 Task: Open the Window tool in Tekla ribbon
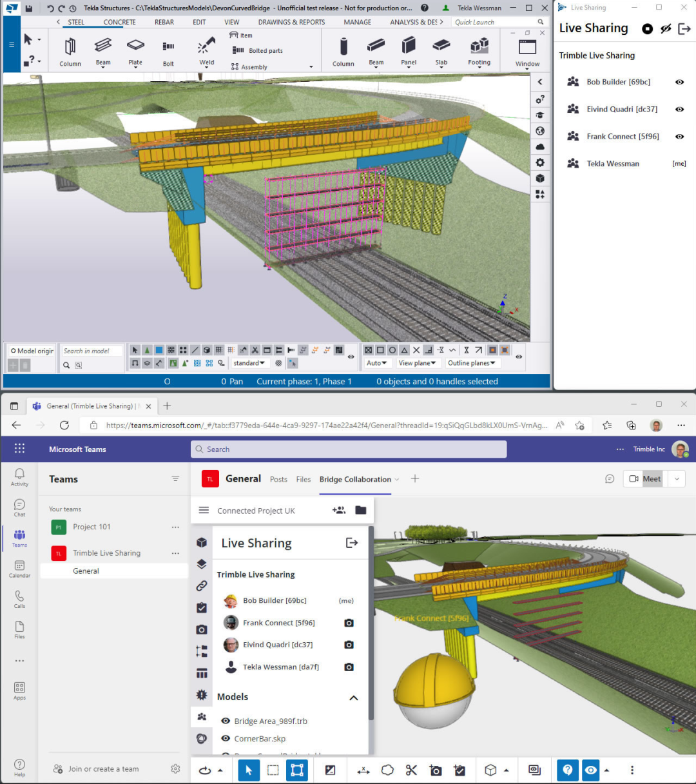[527, 52]
